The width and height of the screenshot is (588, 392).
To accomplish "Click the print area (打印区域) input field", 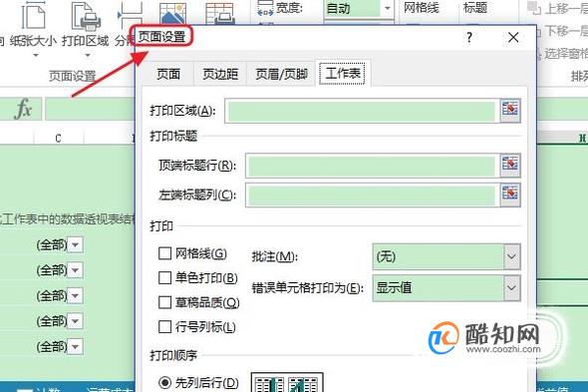I will (362, 111).
